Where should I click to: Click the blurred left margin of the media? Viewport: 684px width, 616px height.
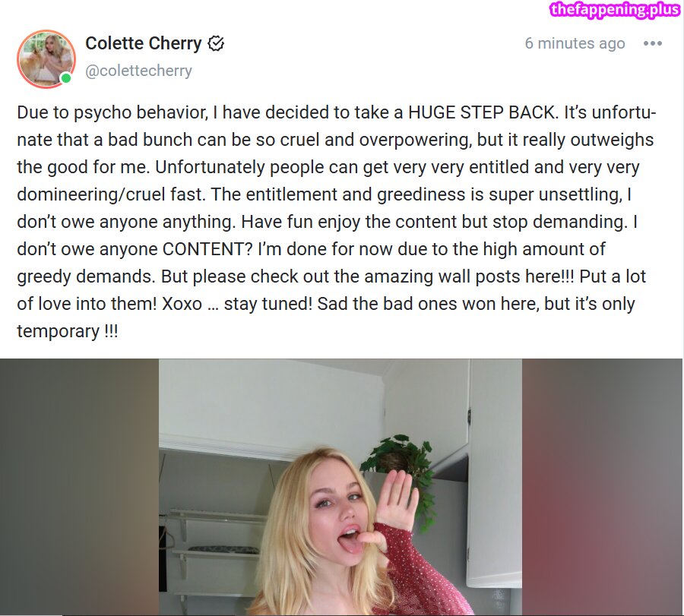79,487
